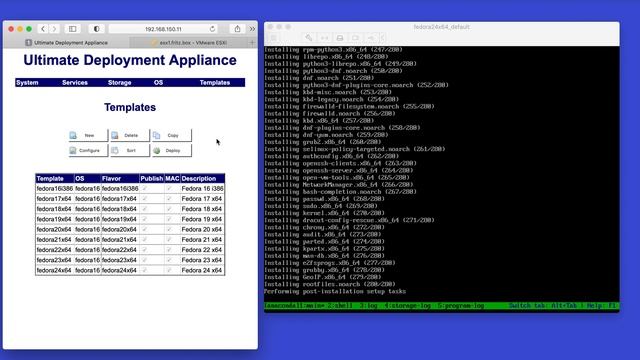Screen dimensions: 640x360
Task: Click the 'Installing kernel.x86_64' terminal line
Action: (x=324, y=213)
